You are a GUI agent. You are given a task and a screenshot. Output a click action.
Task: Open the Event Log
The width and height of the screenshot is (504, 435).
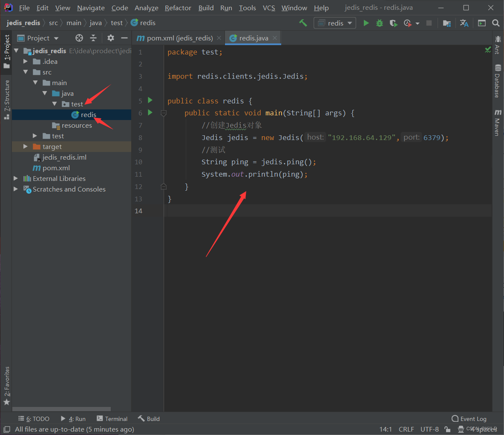point(469,419)
